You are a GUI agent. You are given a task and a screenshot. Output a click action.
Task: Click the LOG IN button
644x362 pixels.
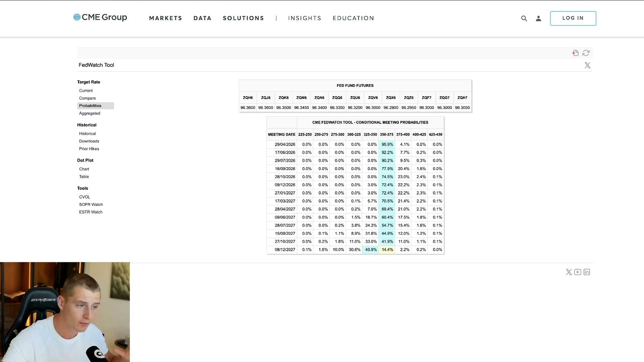click(x=573, y=19)
